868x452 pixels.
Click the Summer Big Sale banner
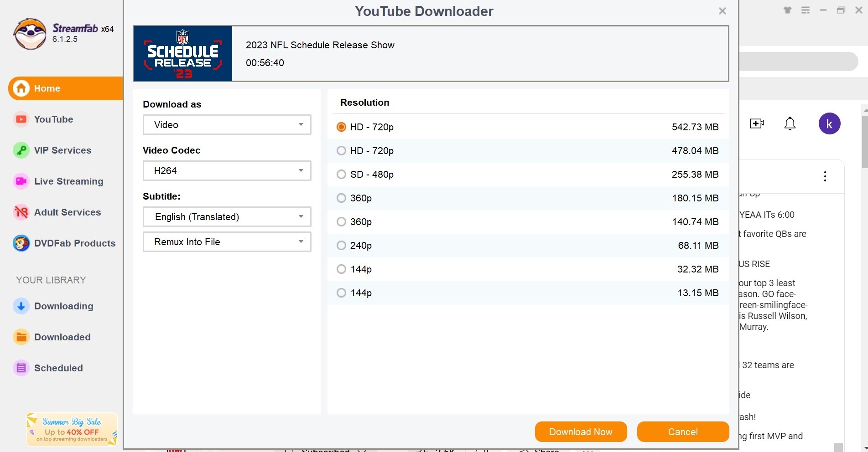coord(72,429)
